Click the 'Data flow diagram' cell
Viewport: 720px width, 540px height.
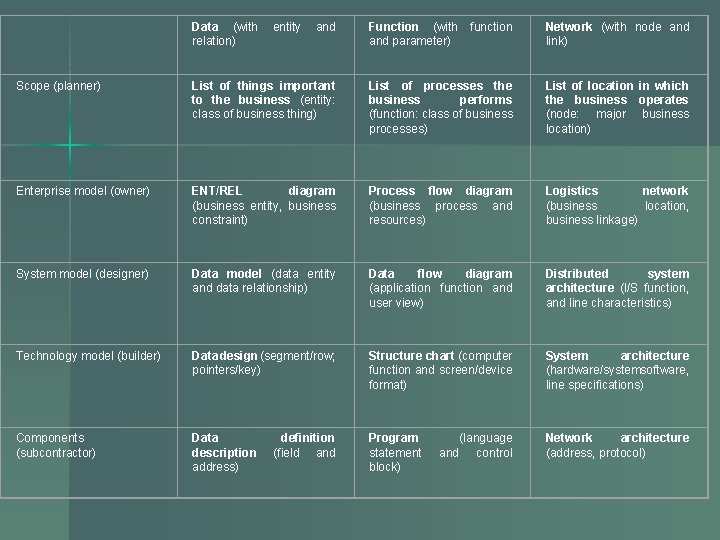(440, 288)
